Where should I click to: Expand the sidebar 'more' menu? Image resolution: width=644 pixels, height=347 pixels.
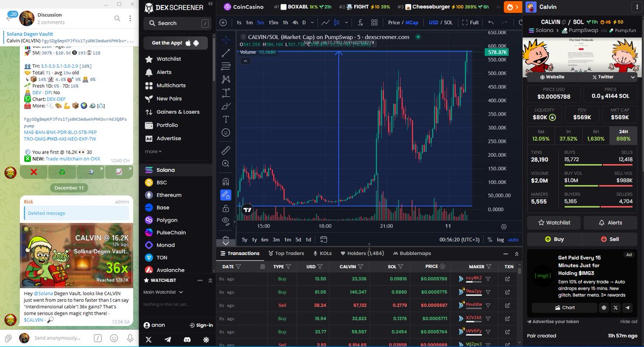tap(153, 151)
